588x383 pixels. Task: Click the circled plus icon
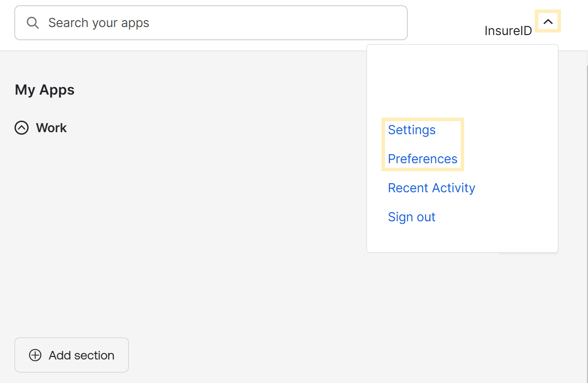point(35,355)
